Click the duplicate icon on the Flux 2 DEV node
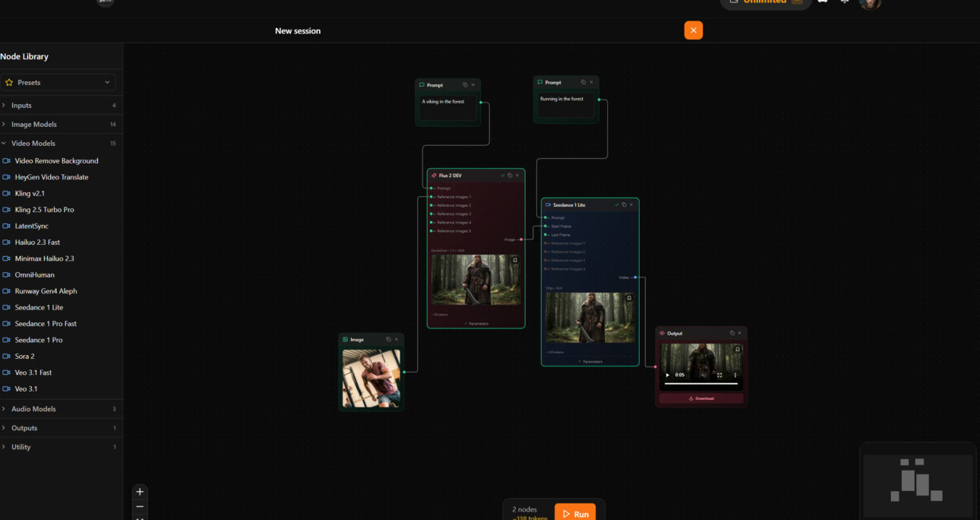Image resolution: width=980 pixels, height=520 pixels. 511,176
